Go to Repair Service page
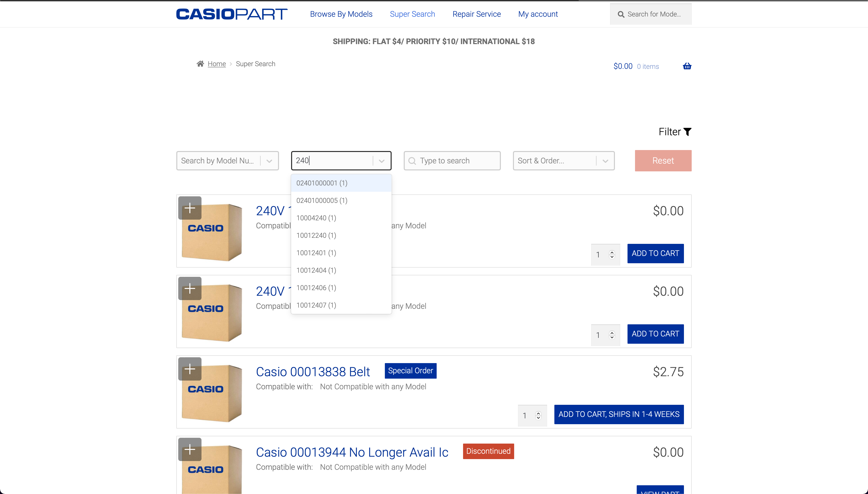 (477, 14)
